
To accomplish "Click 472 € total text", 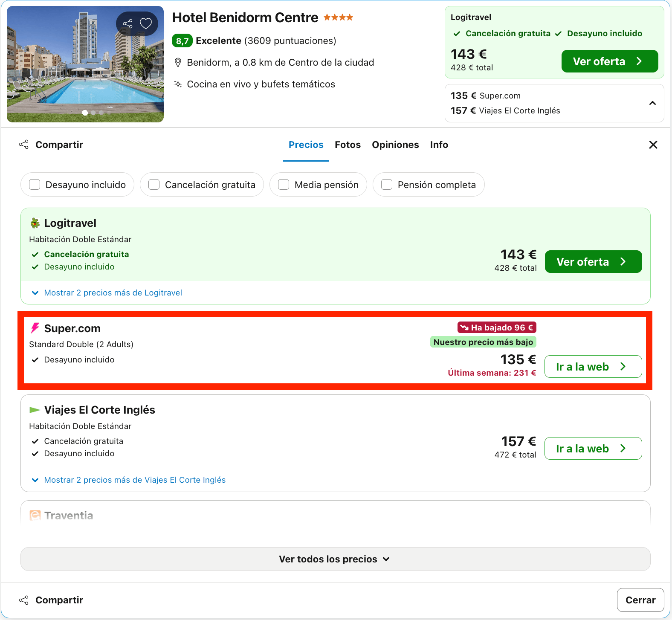I will pyautogui.click(x=516, y=455).
